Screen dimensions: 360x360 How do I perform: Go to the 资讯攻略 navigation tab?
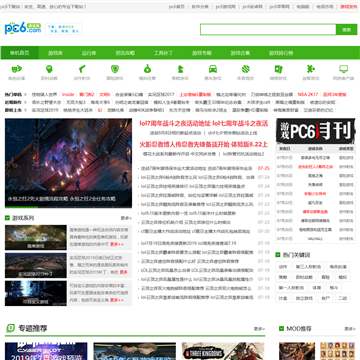[125, 53]
